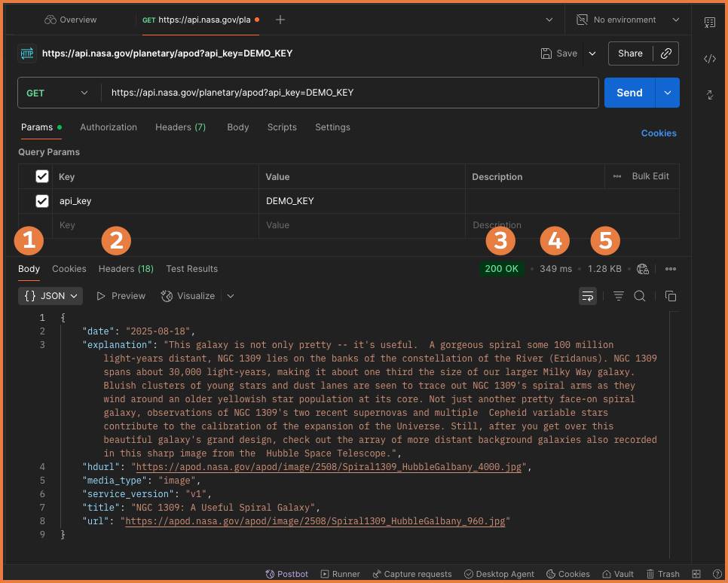The width and height of the screenshot is (728, 583).
Task: Click the DEMO_KEY value cell
Action: tap(362, 201)
